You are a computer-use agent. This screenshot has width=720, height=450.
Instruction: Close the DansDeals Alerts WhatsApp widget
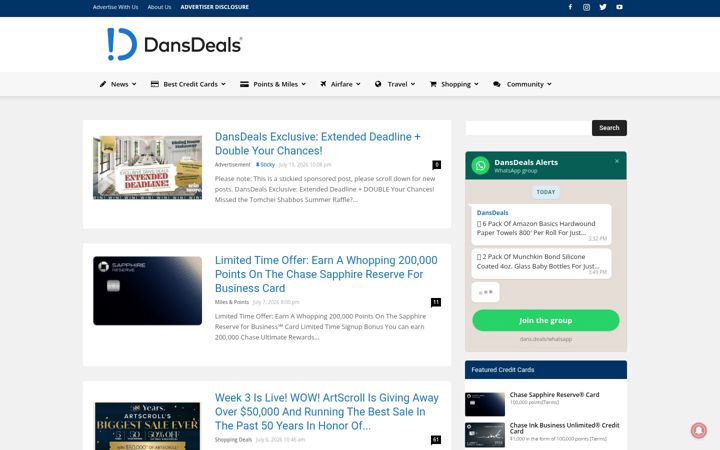tap(617, 161)
